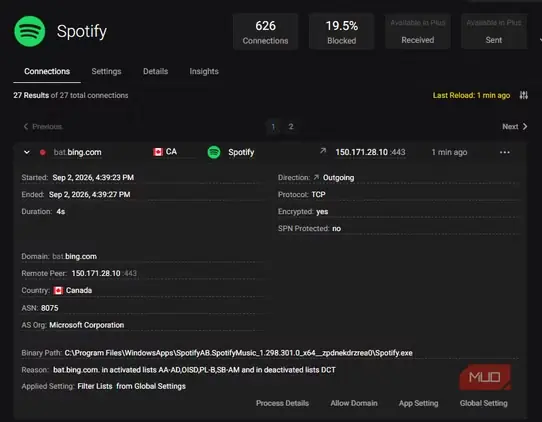Open the three-dot menu for bat.bing.com
Screen dimensions: 542x422
click(x=505, y=152)
